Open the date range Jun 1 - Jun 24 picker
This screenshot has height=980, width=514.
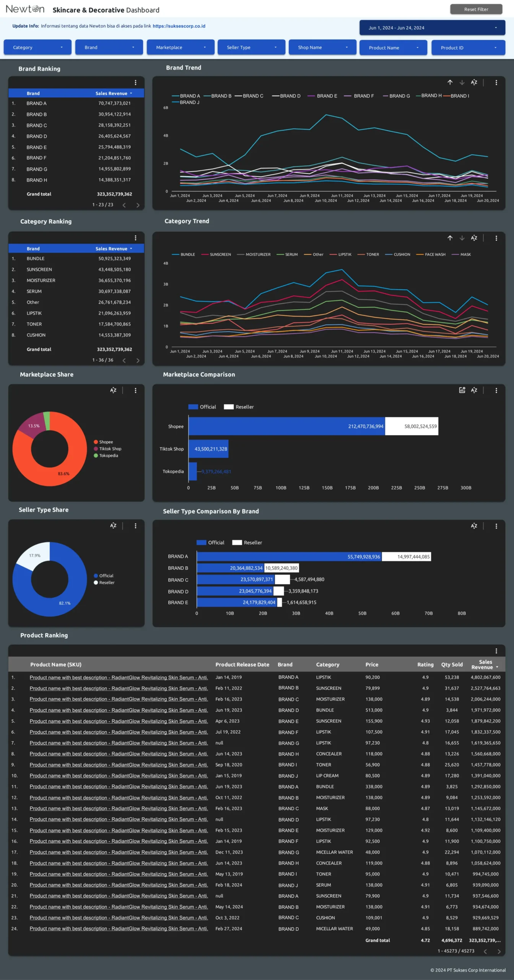432,28
